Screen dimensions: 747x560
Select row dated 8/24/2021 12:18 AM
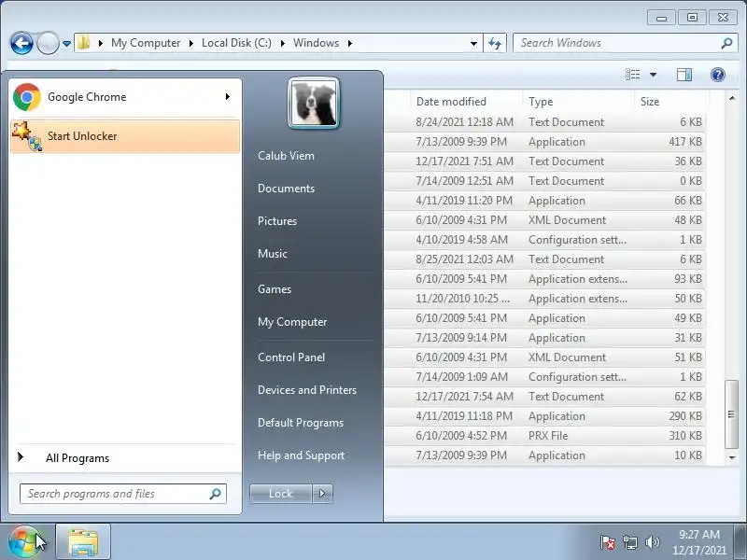point(545,122)
